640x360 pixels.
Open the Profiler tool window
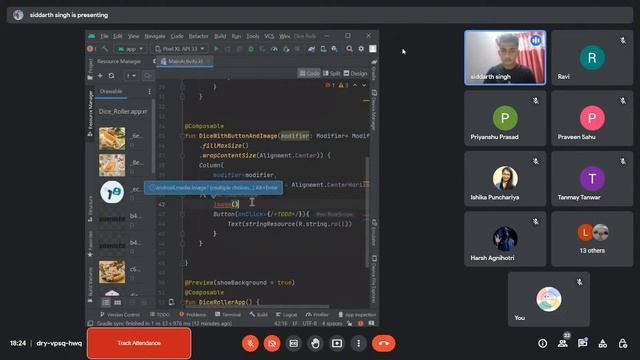pos(317,315)
